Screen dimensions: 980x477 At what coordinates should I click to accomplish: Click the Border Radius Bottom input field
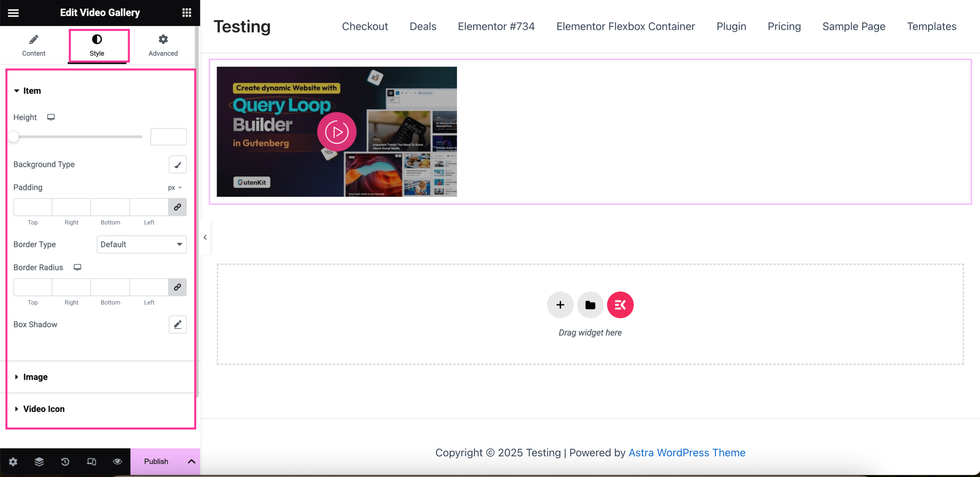click(110, 287)
